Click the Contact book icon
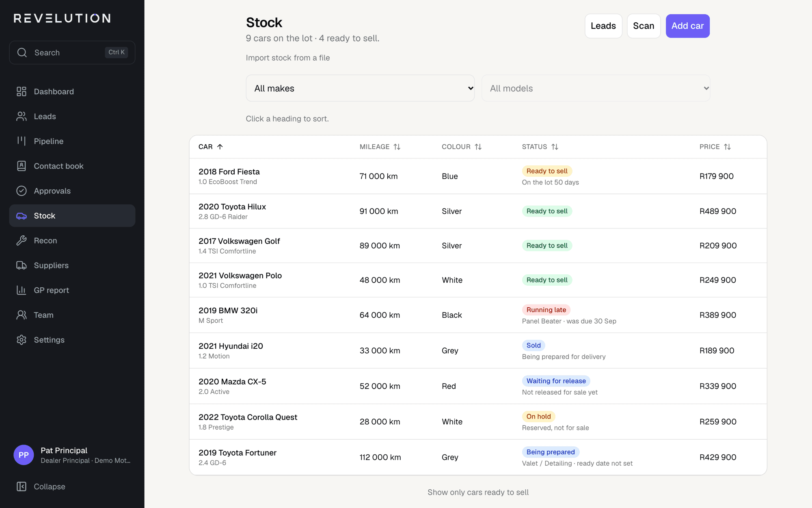812x508 pixels. (22, 166)
